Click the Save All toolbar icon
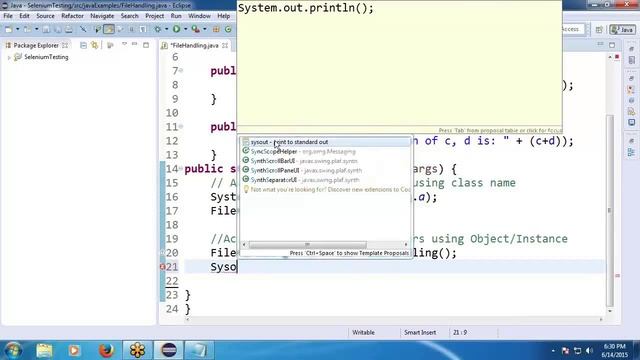The height and width of the screenshot is (360, 640). click(58, 29)
